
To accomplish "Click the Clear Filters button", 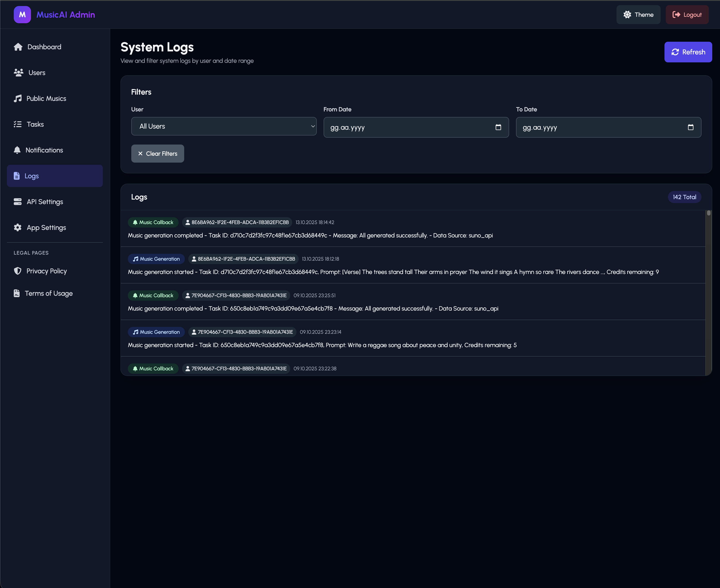I will click(158, 154).
